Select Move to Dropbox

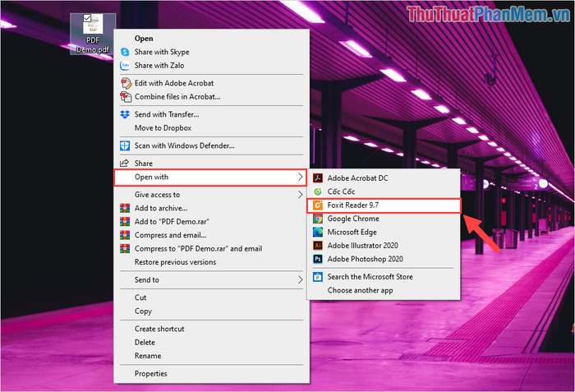click(x=211, y=128)
